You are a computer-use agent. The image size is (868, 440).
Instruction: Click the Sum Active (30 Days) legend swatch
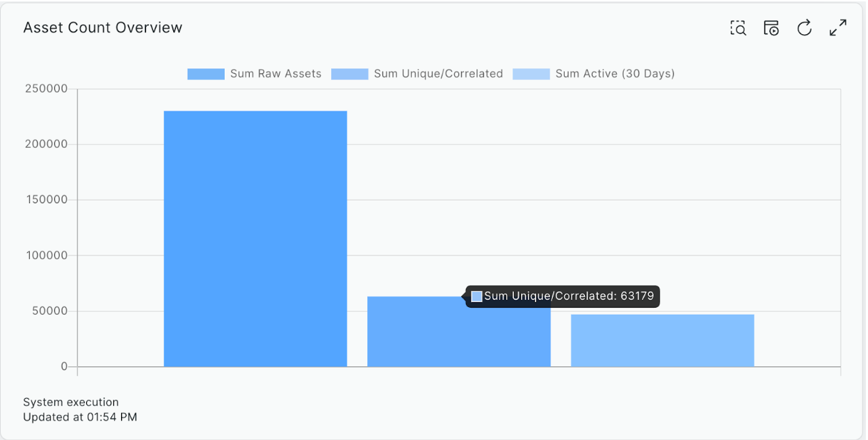(531, 74)
